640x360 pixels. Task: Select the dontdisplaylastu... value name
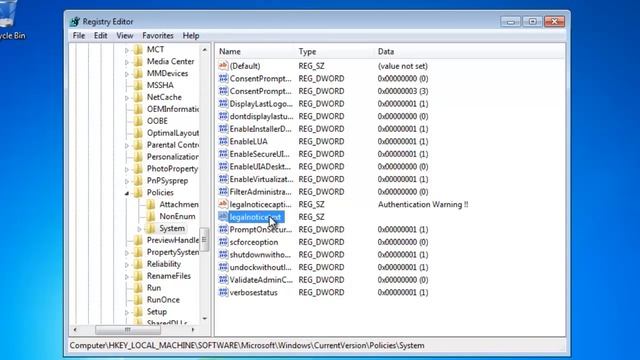click(261, 116)
